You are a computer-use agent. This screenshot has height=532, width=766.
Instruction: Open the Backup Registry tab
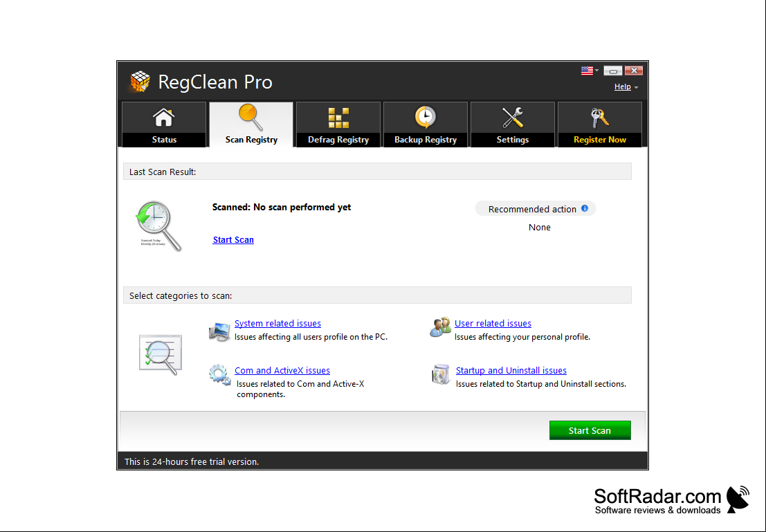click(425, 125)
